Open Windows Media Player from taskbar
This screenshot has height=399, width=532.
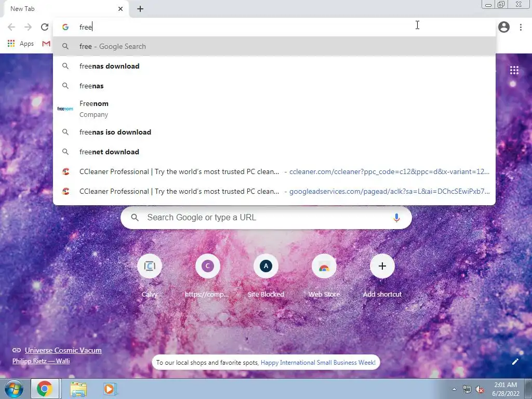coord(110,389)
